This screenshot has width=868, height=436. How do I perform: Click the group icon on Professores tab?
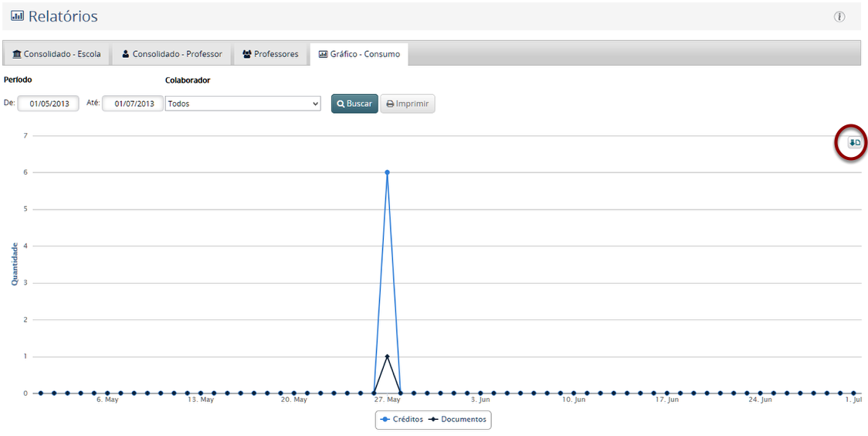point(247,54)
